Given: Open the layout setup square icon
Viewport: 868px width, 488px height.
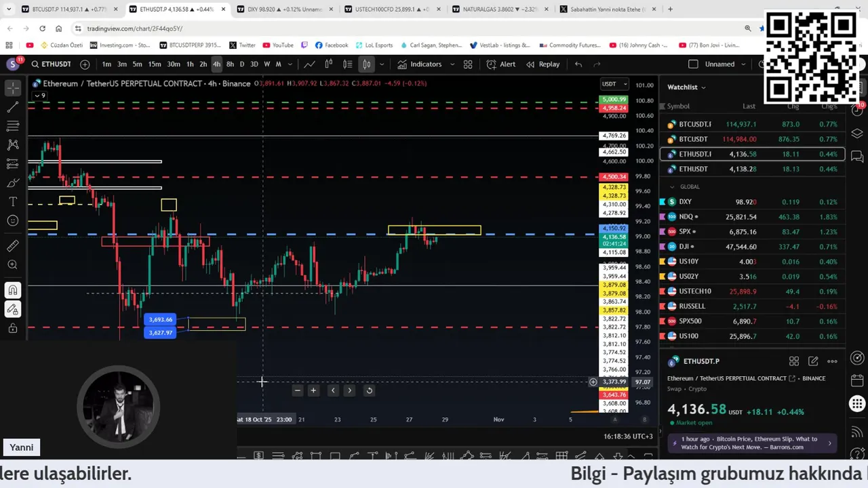Looking at the screenshot, I should pyautogui.click(x=693, y=64).
